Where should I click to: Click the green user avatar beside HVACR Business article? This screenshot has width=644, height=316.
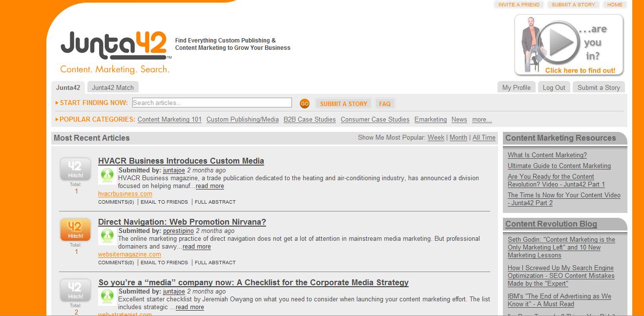tap(107, 175)
